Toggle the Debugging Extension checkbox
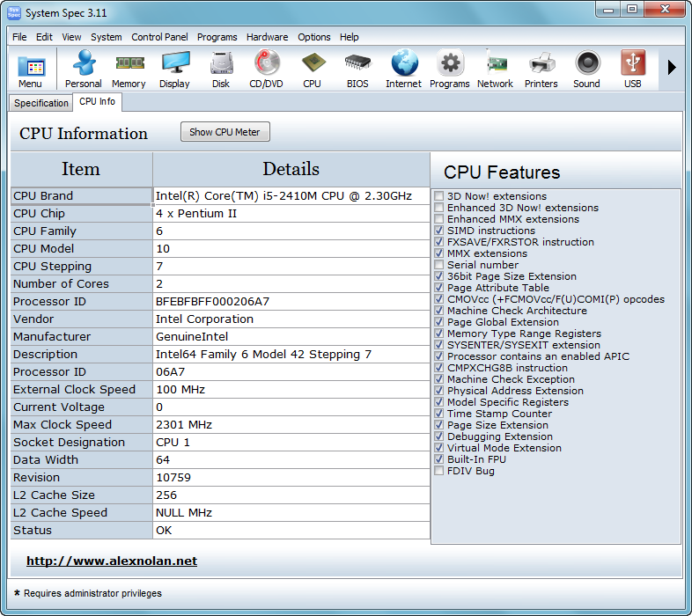692x616 pixels. pyautogui.click(x=438, y=436)
